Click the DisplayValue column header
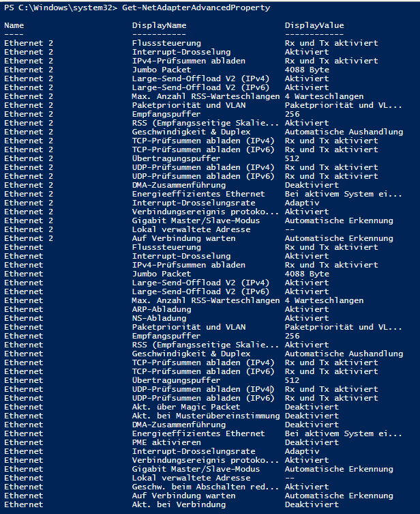 pos(314,25)
